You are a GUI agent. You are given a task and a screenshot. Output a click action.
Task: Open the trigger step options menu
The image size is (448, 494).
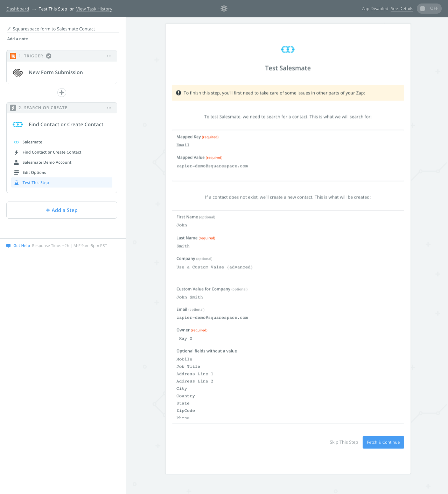(109, 56)
